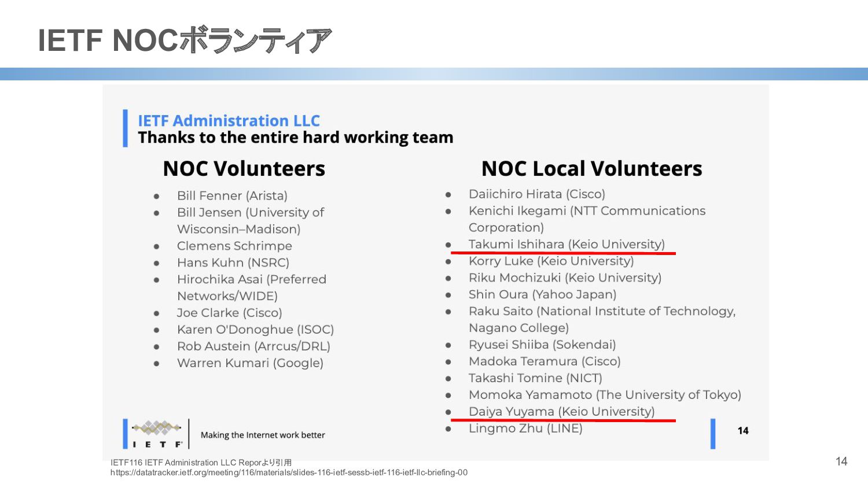Click the 'NOC Volunteers' heading
This screenshot has width=868, height=488.
[244, 169]
